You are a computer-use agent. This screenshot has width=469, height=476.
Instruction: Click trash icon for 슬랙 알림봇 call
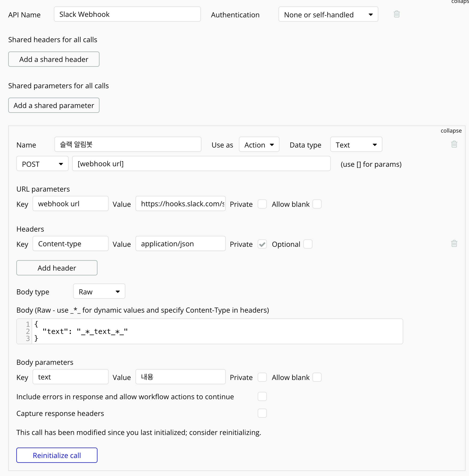pos(454,144)
